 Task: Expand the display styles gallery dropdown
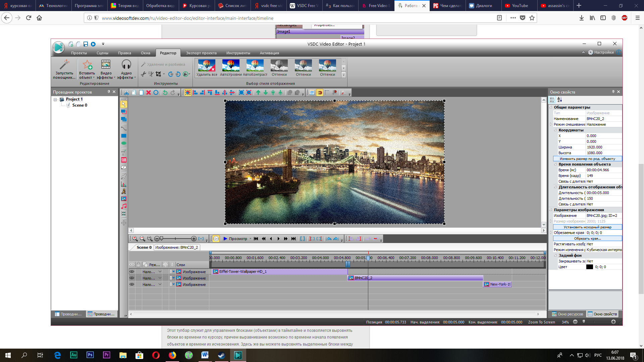pos(343,75)
